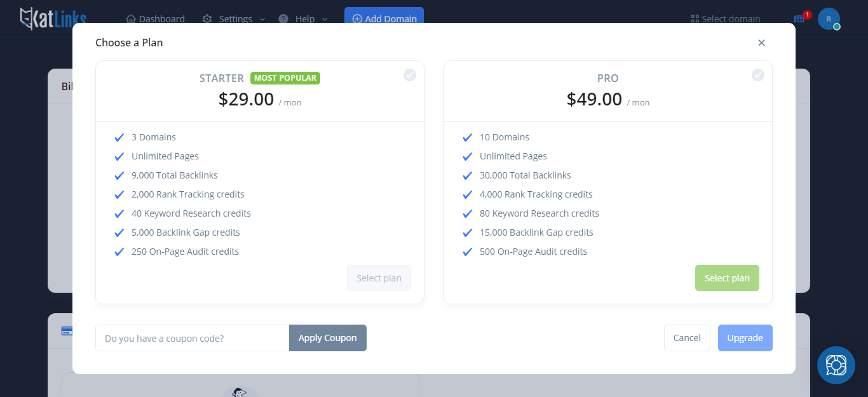
Task: Click the 250 On-Page Audit credits line
Action: 186,252
